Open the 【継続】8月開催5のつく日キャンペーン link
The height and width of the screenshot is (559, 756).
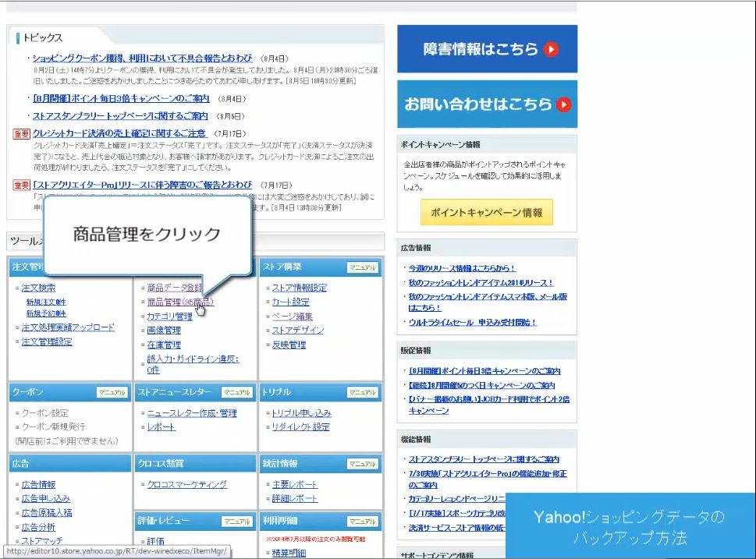point(481,385)
